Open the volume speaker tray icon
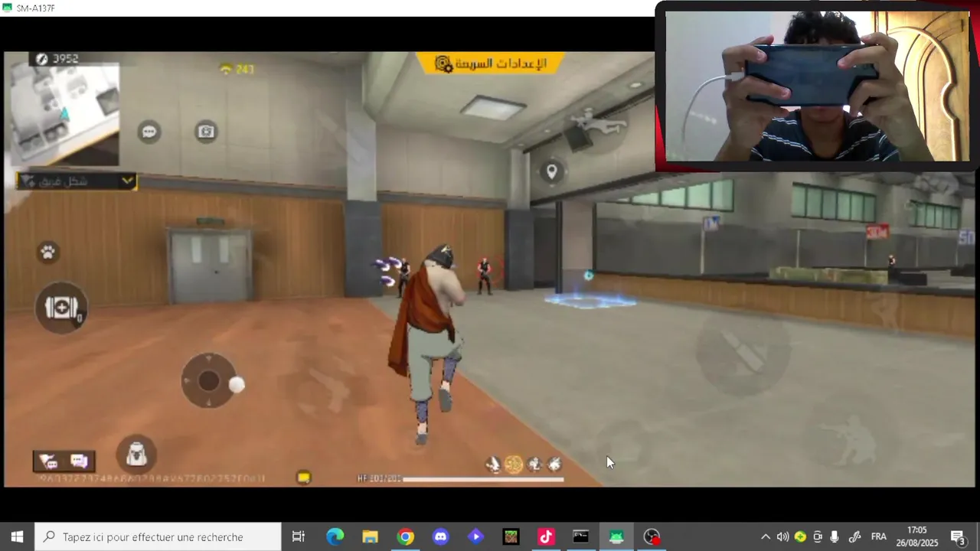 [782, 536]
